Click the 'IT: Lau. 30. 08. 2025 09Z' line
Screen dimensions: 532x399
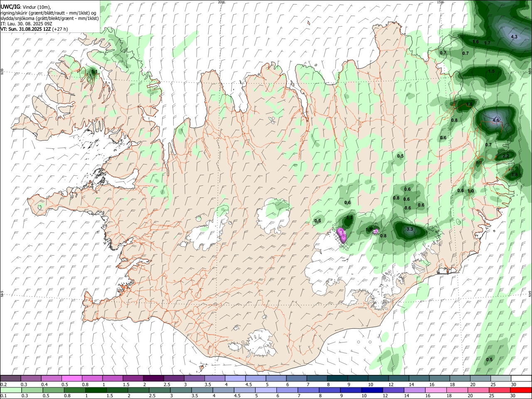[26, 24]
